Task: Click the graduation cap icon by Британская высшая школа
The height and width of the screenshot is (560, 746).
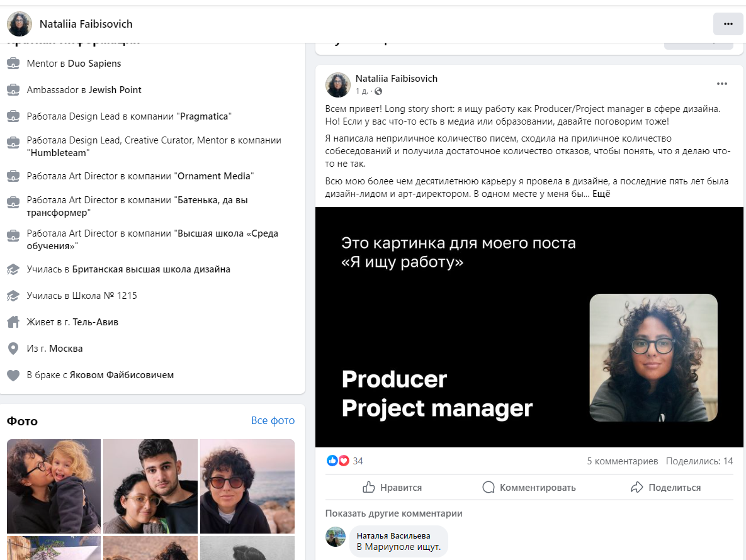Action: pyautogui.click(x=13, y=269)
